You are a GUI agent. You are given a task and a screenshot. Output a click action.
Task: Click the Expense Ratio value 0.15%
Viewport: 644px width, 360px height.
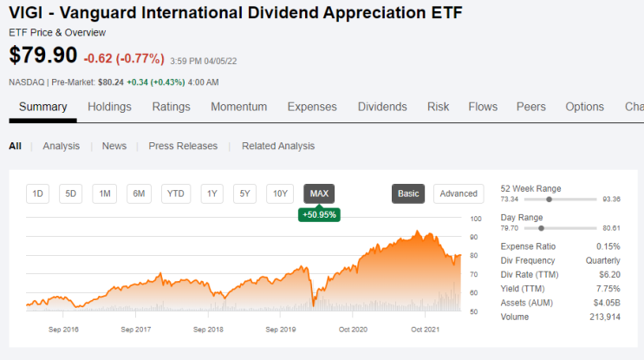[x=608, y=246]
